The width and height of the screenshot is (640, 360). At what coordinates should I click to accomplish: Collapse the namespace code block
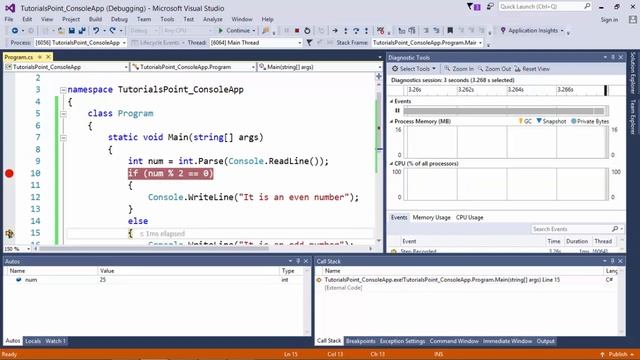[x=63, y=90]
